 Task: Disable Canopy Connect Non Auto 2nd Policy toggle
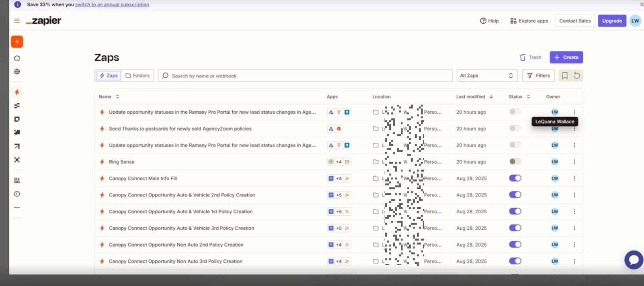pos(515,245)
